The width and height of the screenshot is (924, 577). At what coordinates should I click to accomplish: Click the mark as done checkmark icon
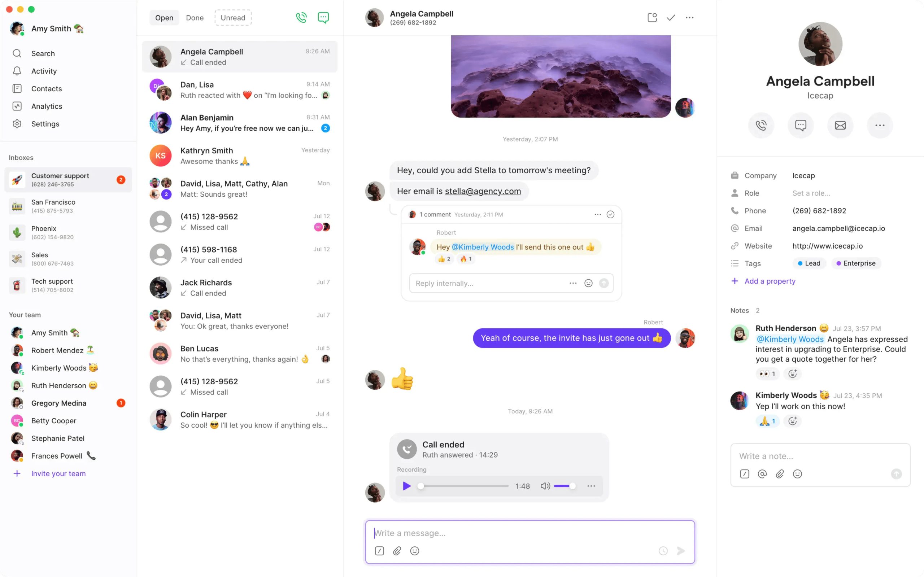[x=671, y=17]
